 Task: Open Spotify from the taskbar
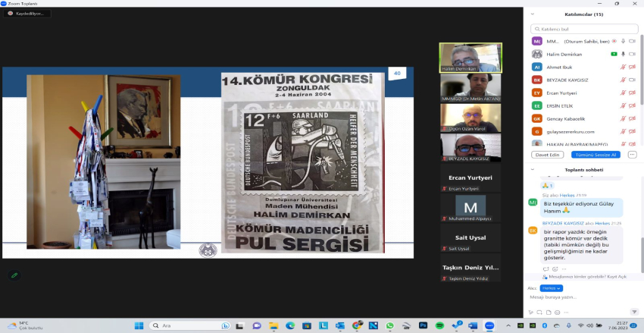click(x=439, y=325)
